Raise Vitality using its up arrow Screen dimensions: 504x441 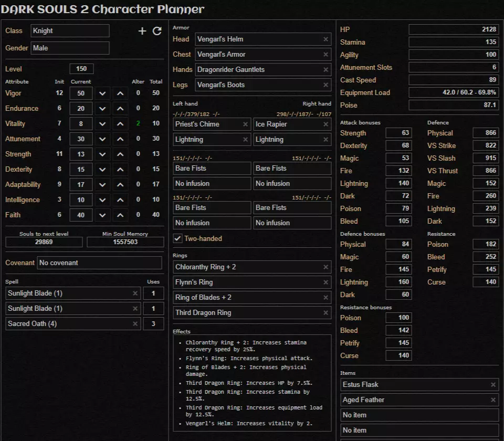pyautogui.click(x=120, y=124)
